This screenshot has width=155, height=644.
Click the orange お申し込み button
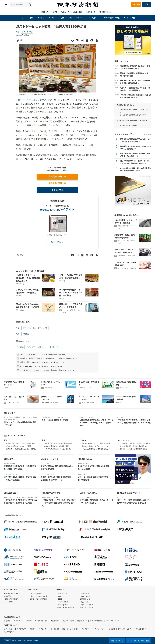tap(136, 4)
